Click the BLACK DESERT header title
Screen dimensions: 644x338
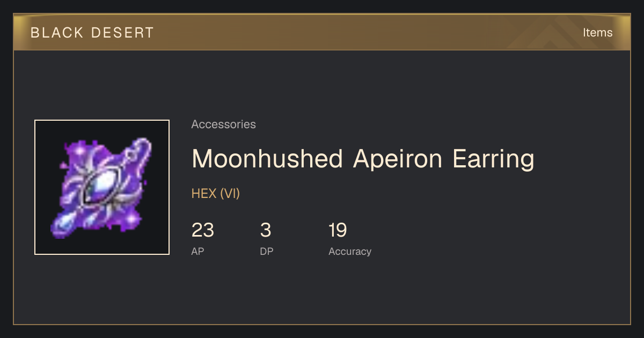click(92, 33)
